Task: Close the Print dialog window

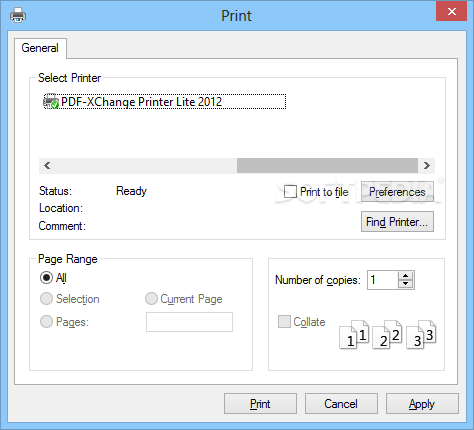Action: point(452,11)
